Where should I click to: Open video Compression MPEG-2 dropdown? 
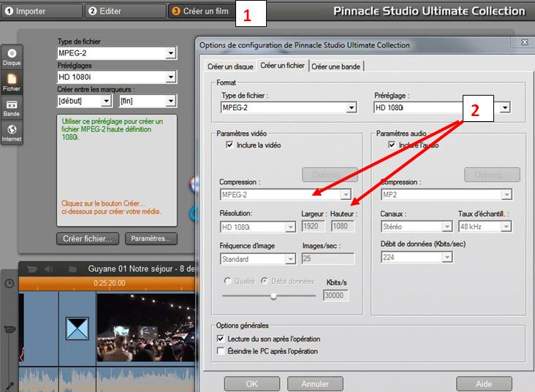(x=286, y=195)
